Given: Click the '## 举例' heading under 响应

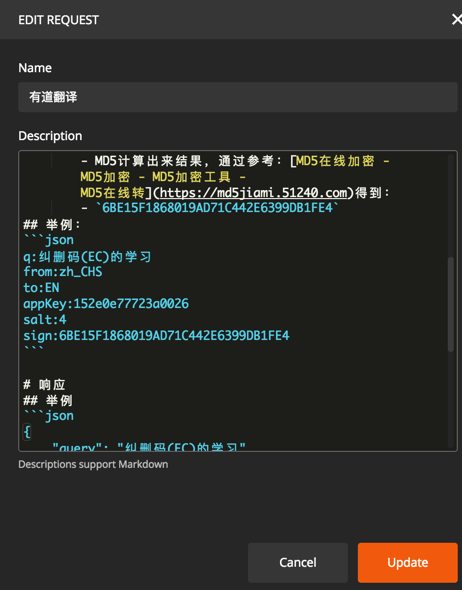Looking at the screenshot, I should click(48, 400).
